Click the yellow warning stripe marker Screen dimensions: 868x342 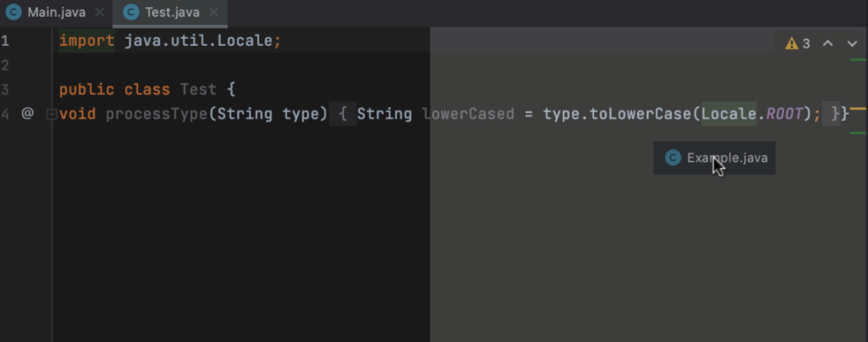[x=858, y=108]
